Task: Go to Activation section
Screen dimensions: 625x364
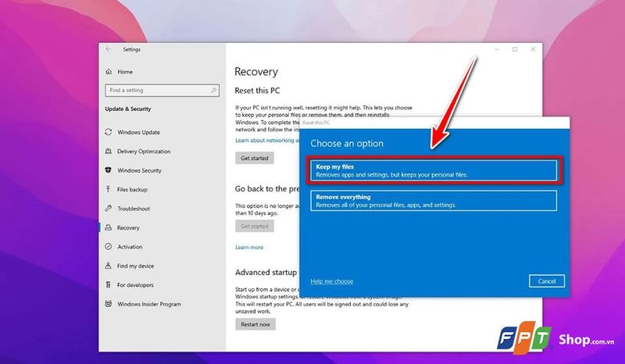Action: click(x=130, y=247)
